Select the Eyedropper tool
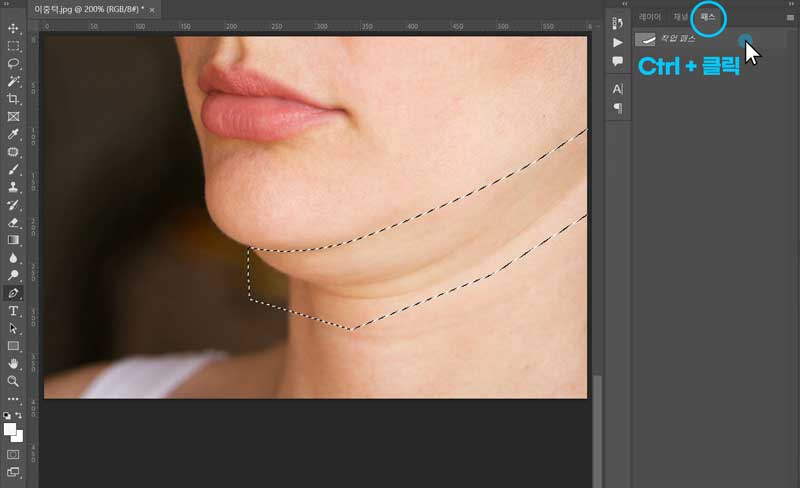The image size is (800, 488). [x=13, y=134]
